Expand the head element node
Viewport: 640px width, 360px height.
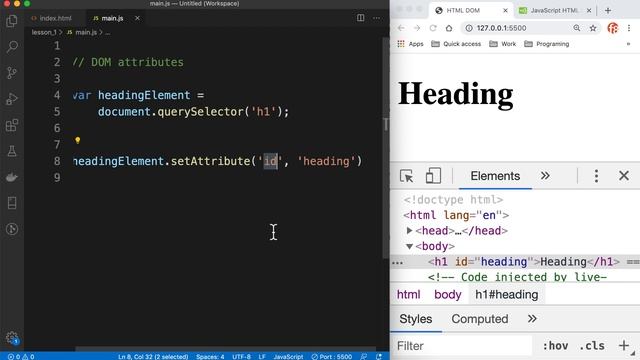click(x=409, y=231)
